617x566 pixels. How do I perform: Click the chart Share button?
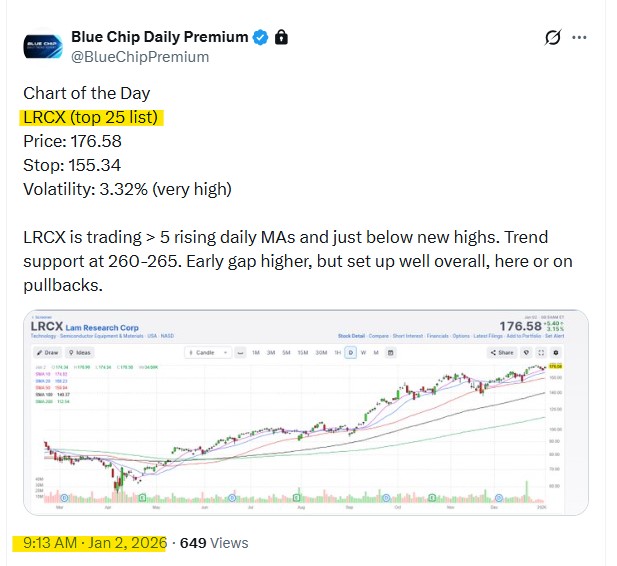(x=503, y=352)
